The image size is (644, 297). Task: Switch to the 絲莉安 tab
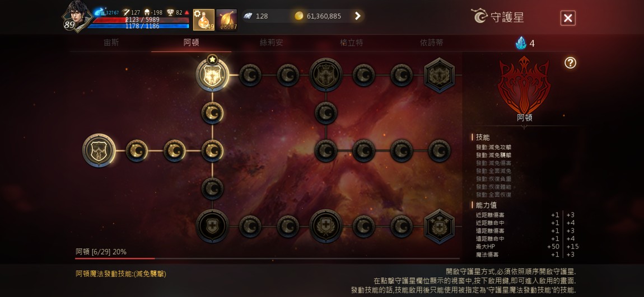[x=272, y=43]
